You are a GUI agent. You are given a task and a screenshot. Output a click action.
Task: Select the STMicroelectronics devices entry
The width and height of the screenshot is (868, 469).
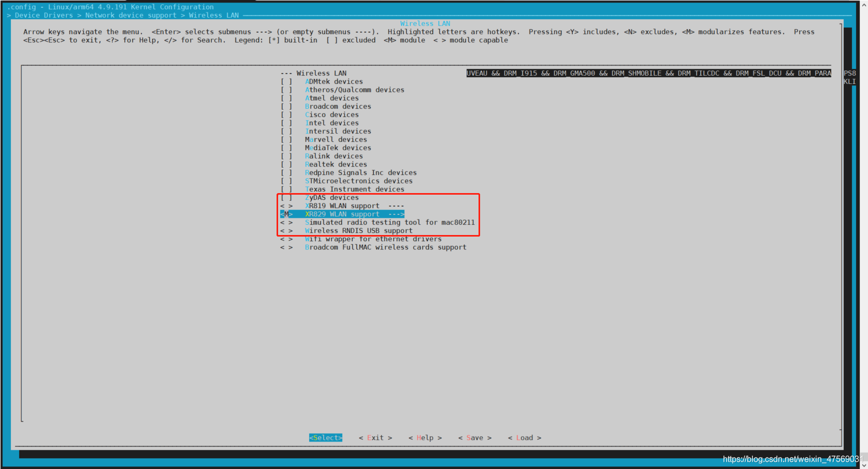pyautogui.click(x=359, y=181)
